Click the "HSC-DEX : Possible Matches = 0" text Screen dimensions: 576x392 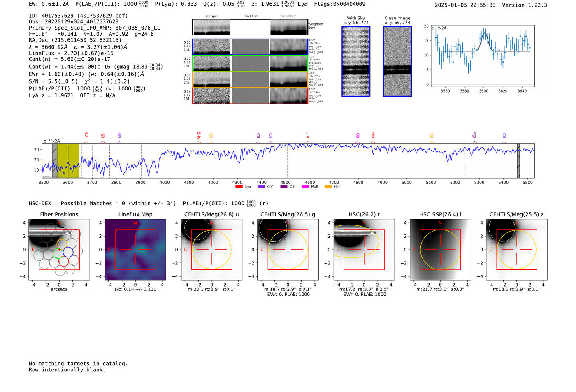click(77, 203)
